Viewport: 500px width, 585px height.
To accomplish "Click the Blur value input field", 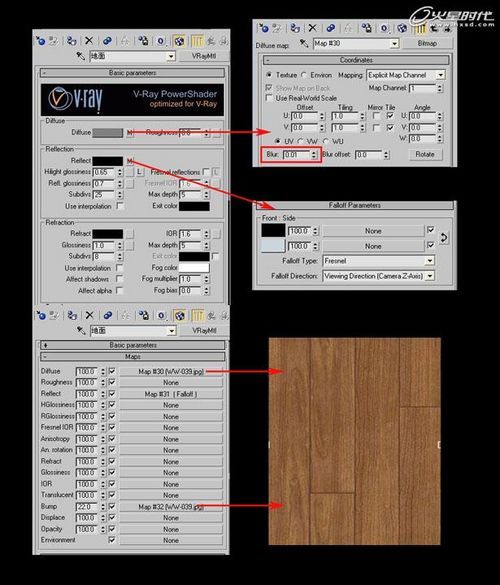I will pyautogui.click(x=296, y=154).
